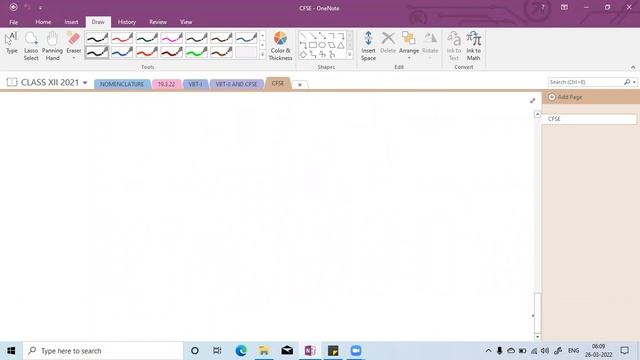
Task: Pick the magenta pen in top row
Action: pos(171,38)
